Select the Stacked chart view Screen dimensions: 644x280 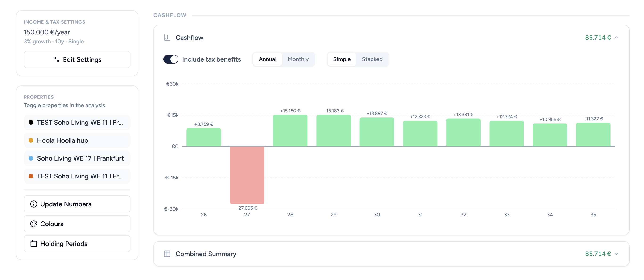click(372, 59)
